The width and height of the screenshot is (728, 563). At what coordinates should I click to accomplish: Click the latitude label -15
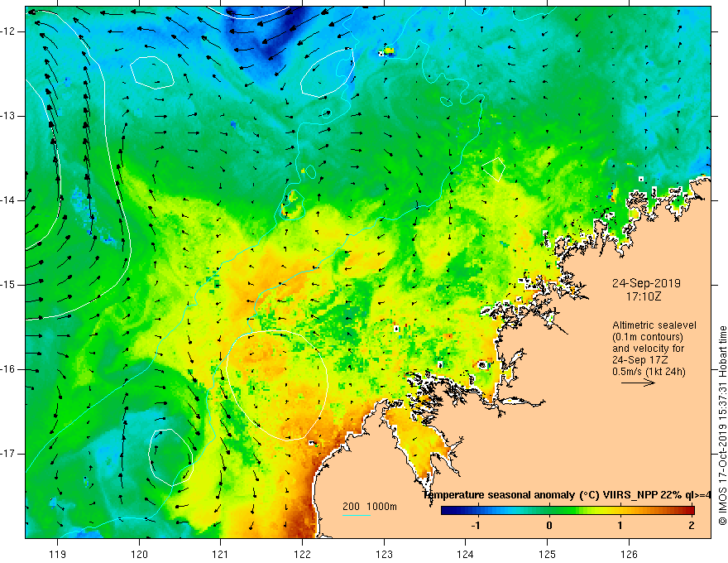9,285
